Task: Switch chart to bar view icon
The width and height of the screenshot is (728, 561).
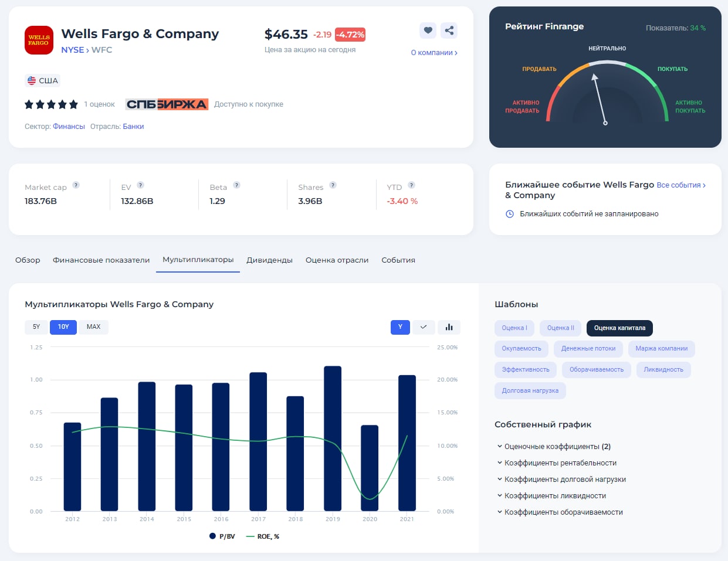Action: coord(449,327)
